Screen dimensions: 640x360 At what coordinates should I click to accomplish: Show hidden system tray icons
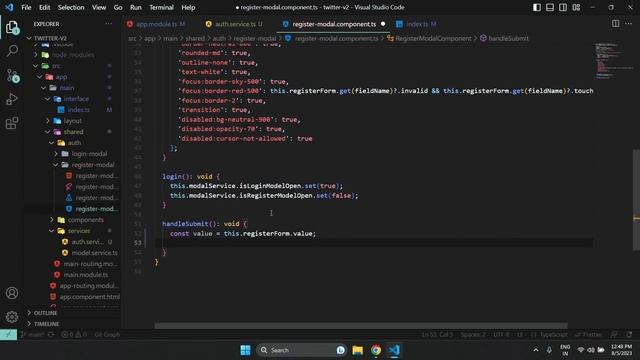point(536,350)
